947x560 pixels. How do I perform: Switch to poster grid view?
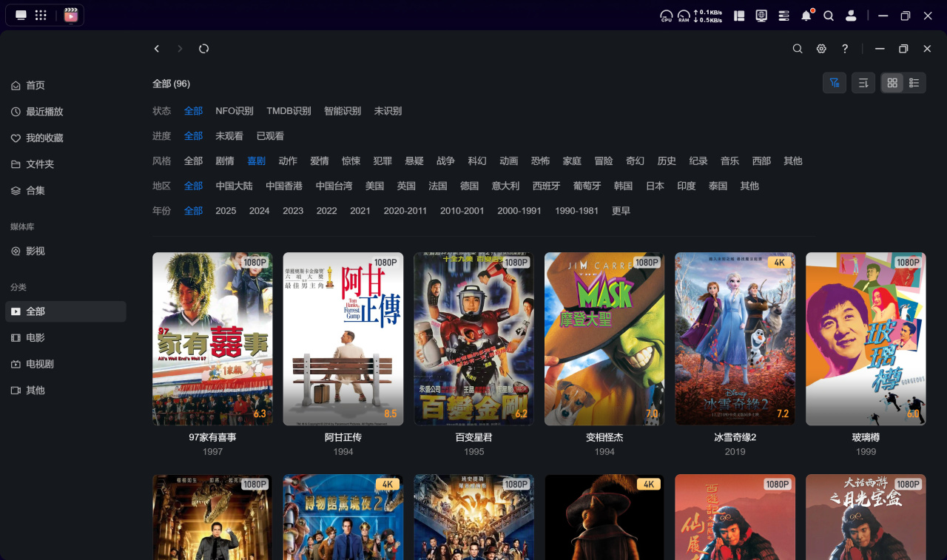coord(892,83)
